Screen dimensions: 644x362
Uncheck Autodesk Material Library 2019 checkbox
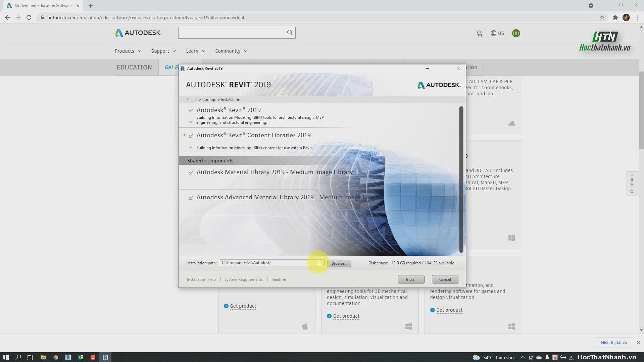[x=191, y=172]
